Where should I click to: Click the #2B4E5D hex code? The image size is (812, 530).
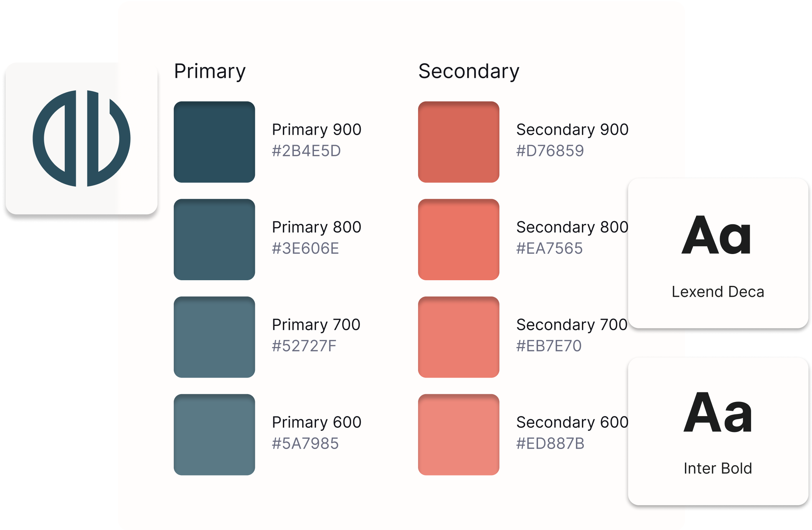coord(306,151)
